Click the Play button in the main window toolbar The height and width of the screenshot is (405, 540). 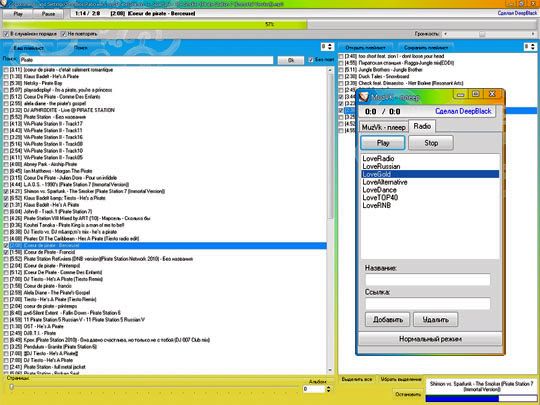(18, 14)
